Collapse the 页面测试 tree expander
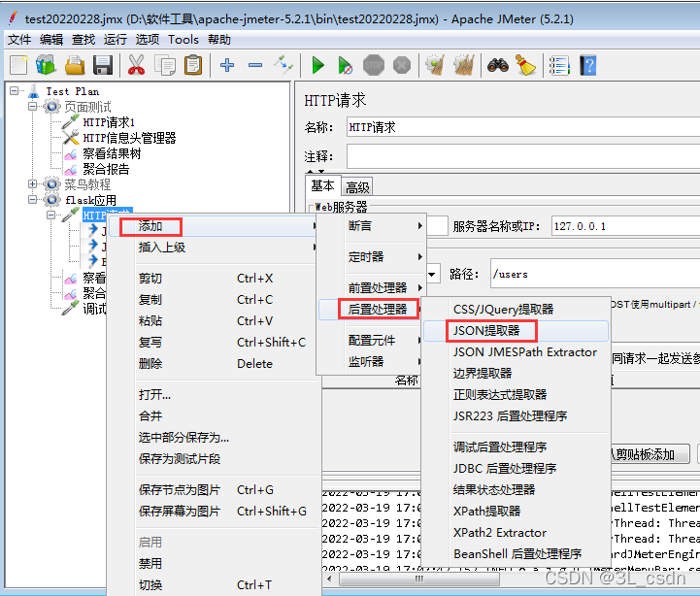Screen dimensions: 700x596 (x=33, y=106)
